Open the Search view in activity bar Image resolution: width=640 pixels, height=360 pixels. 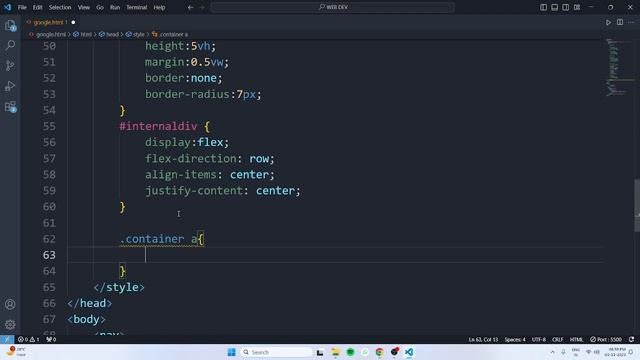[10, 45]
